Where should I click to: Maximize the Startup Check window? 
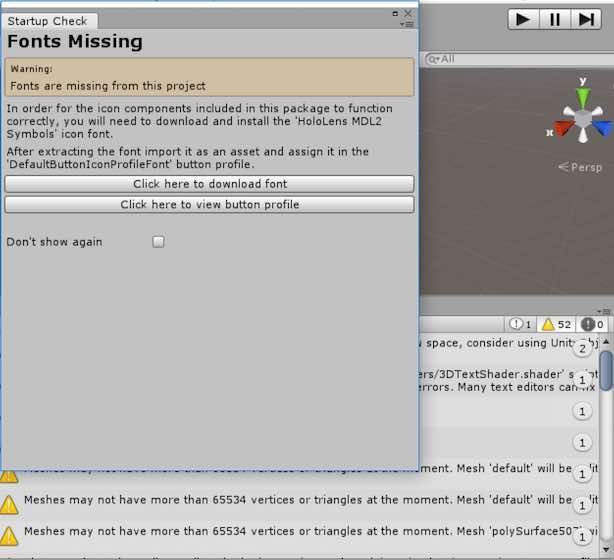[395, 14]
